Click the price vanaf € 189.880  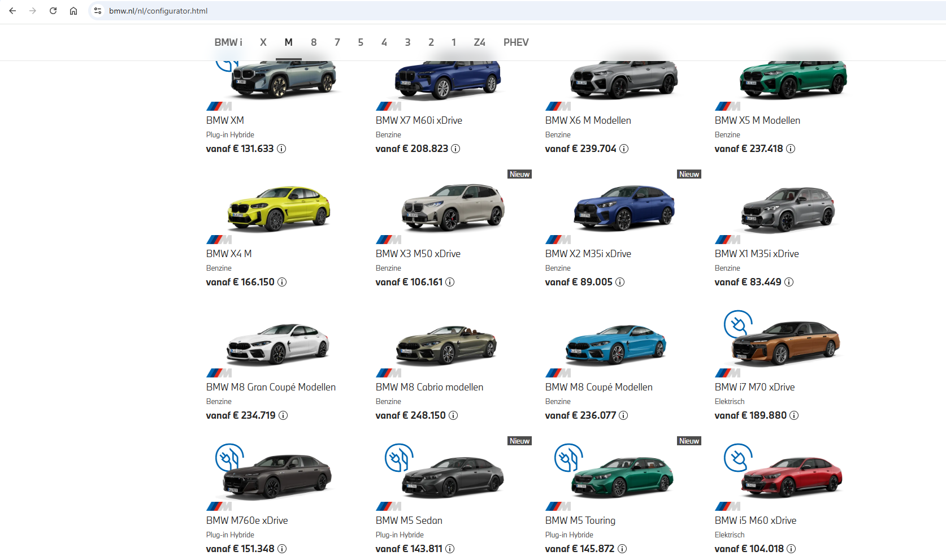[x=750, y=415]
